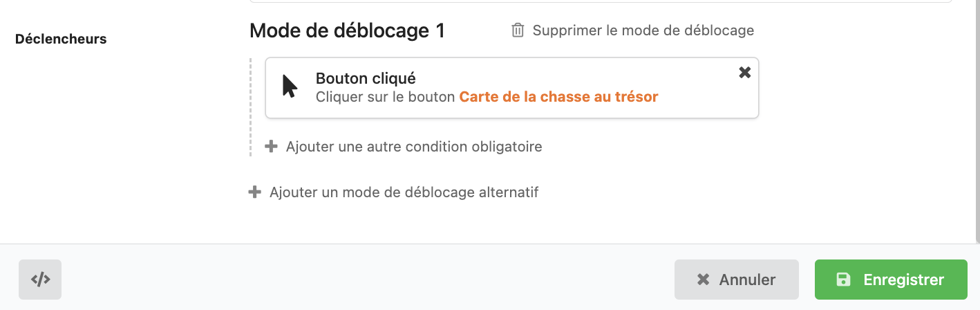Click the Mode de déblocage 1 heading

pos(347,30)
